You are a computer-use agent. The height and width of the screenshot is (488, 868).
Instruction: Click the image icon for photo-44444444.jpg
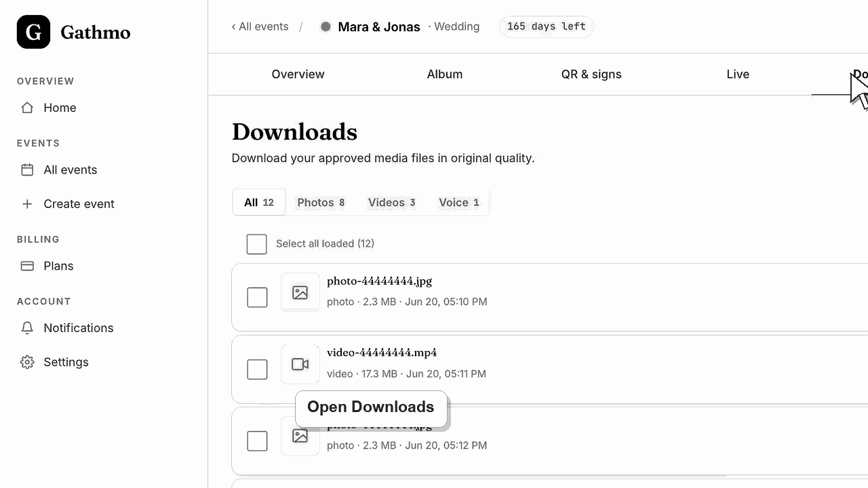[300, 292]
